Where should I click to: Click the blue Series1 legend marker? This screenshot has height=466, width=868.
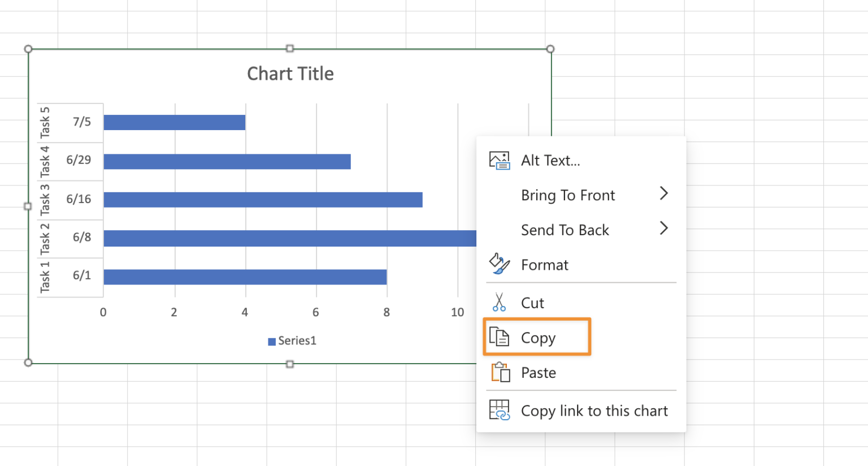[271, 340]
